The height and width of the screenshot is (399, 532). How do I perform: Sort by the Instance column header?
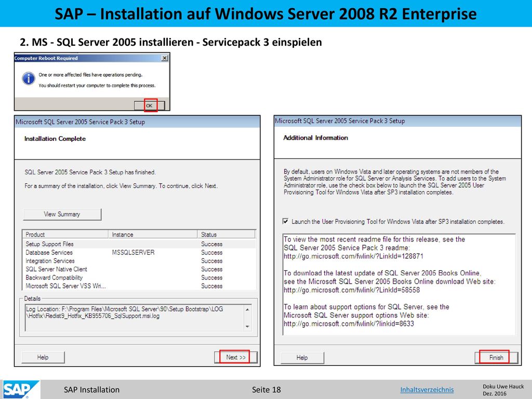(153, 234)
